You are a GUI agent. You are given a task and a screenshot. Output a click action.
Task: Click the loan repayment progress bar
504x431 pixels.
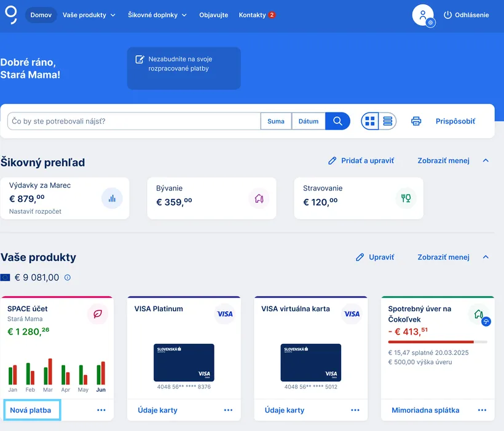click(437, 342)
